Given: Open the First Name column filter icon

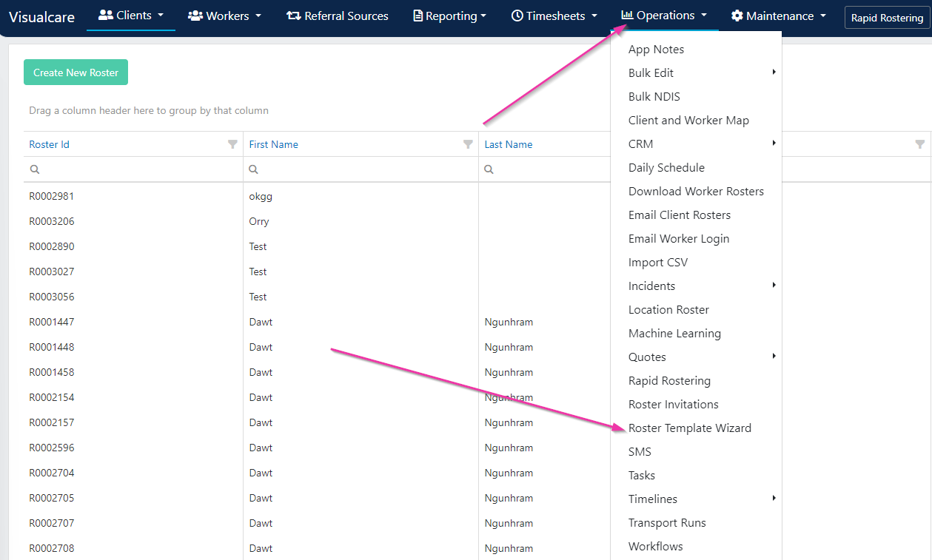Looking at the screenshot, I should 468,144.
